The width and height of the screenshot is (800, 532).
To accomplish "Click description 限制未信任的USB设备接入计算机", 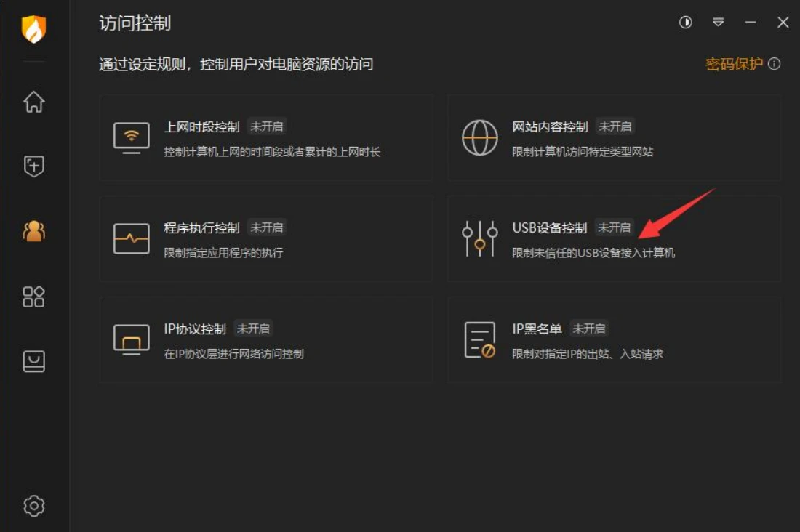I will point(593,252).
